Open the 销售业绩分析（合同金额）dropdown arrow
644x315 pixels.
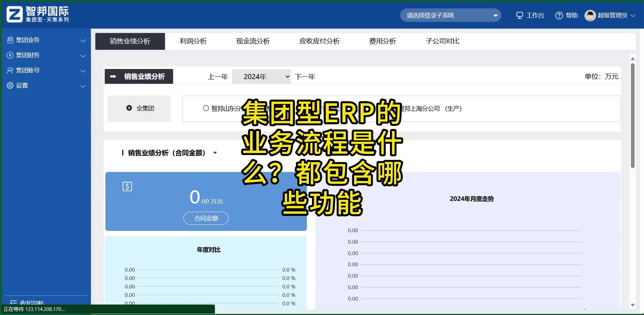click(x=215, y=153)
